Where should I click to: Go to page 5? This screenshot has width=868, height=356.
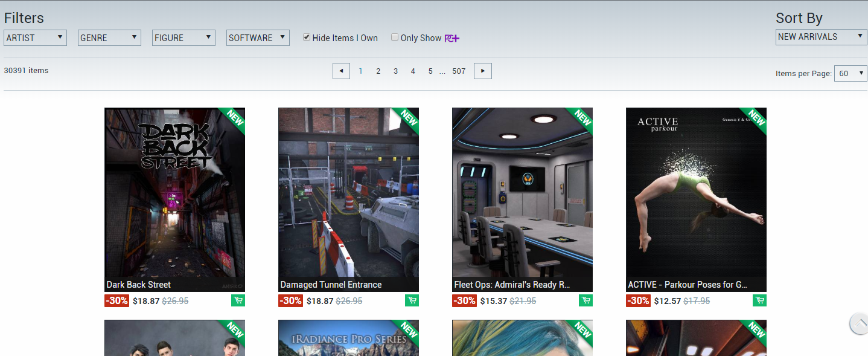tap(430, 71)
